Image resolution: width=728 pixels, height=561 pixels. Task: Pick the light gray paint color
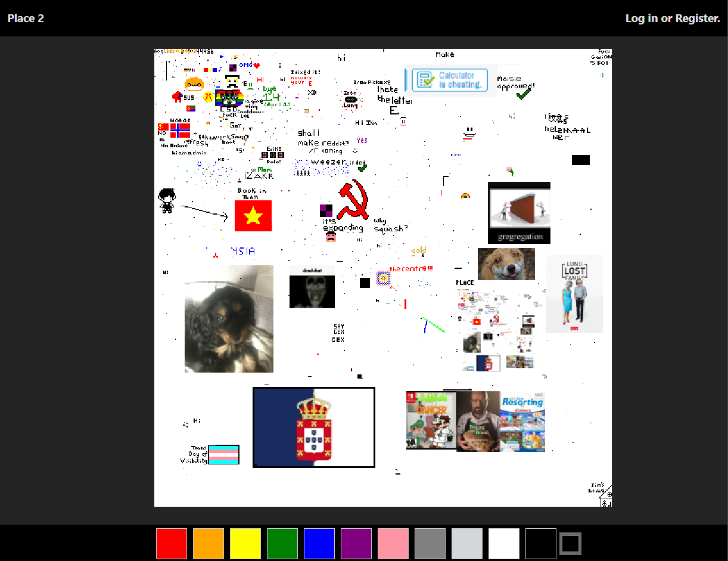pyautogui.click(x=467, y=543)
